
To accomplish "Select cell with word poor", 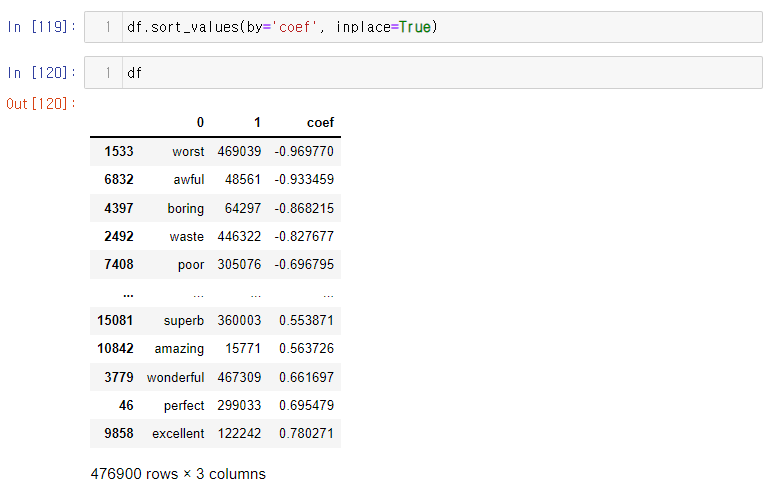I will coord(191,264).
